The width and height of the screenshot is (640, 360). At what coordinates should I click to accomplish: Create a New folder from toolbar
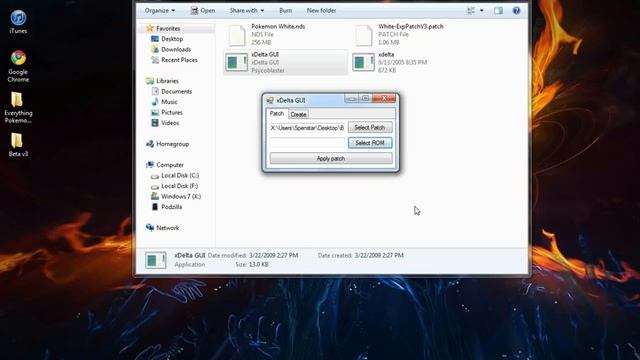321,11
